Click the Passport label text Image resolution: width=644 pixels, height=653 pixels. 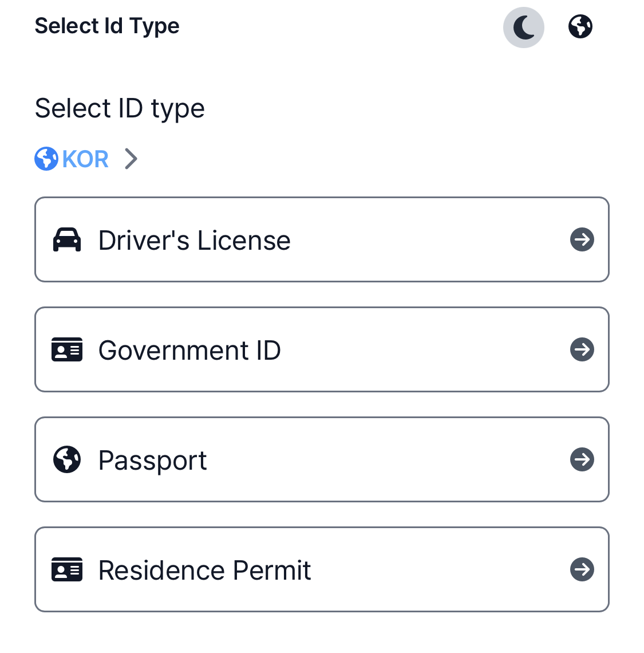(x=152, y=460)
